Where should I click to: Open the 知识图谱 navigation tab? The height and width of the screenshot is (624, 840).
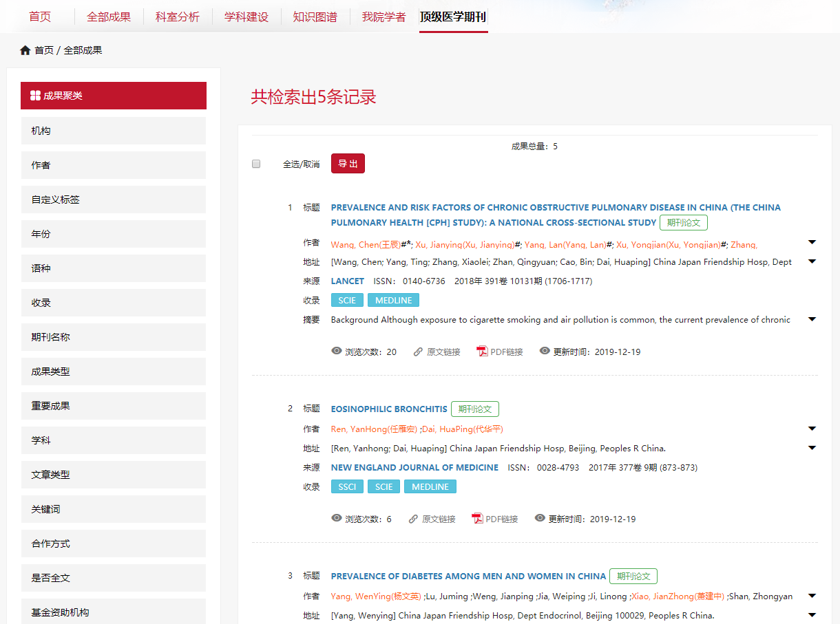(315, 17)
